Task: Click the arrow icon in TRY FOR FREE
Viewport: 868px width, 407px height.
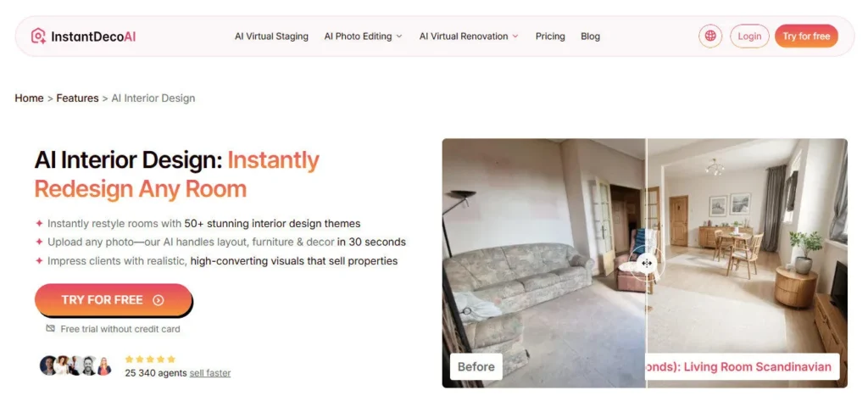Action: [159, 300]
